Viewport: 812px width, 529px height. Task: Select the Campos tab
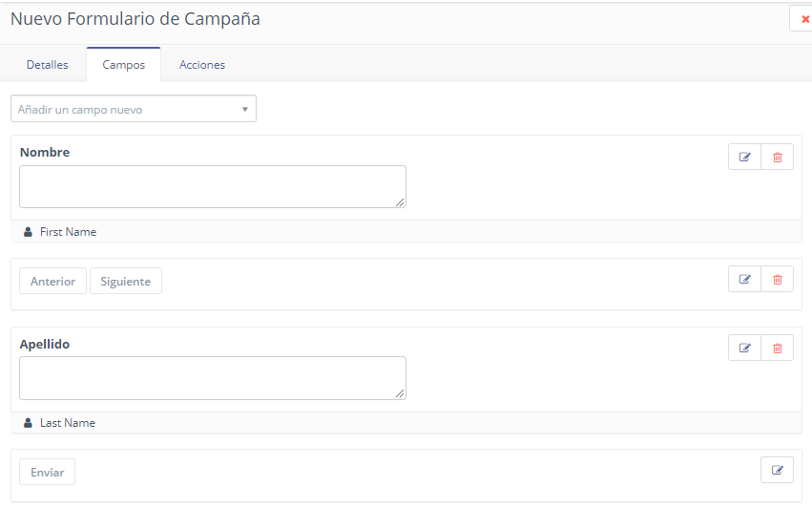click(124, 65)
